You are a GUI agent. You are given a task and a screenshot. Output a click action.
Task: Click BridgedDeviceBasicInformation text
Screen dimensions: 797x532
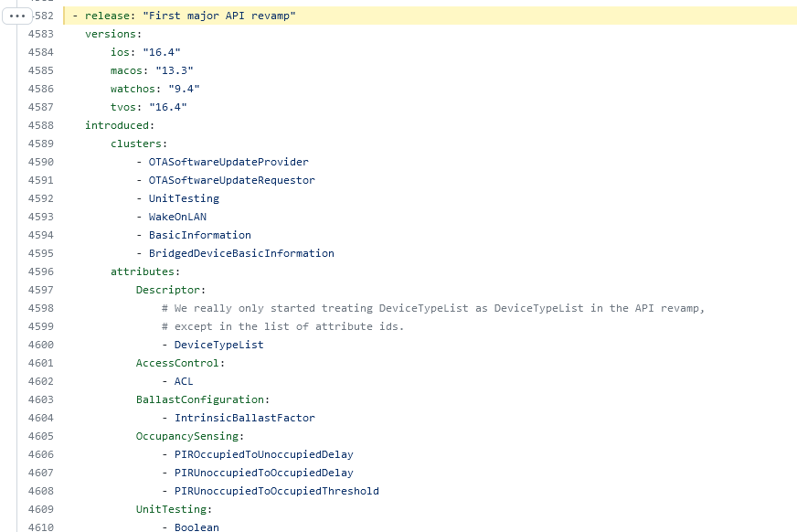coord(241,253)
